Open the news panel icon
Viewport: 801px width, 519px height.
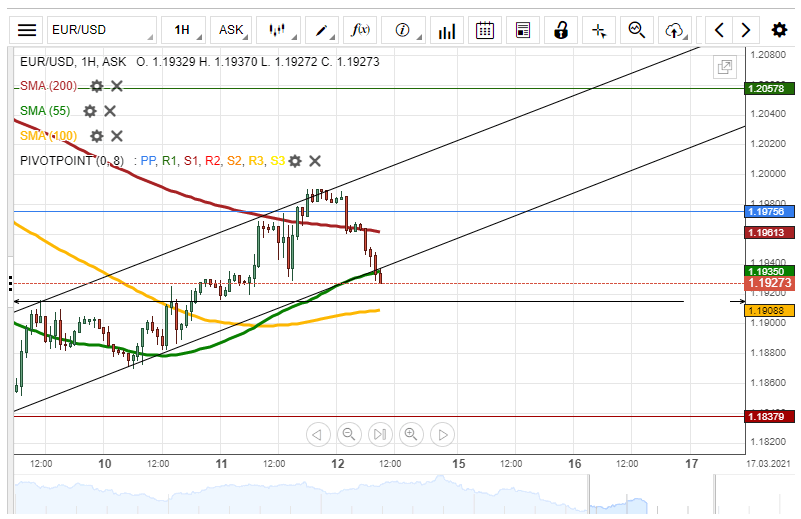tap(523, 30)
